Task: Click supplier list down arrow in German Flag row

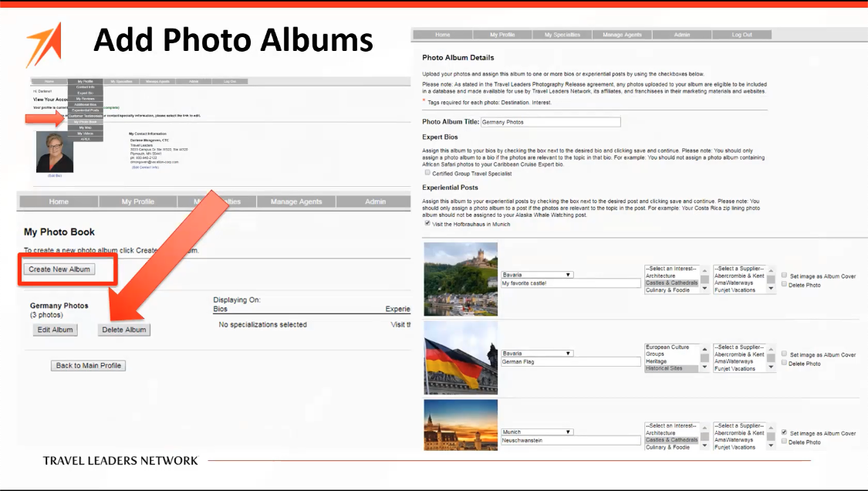Action: pyautogui.click(x=771, y=367)
